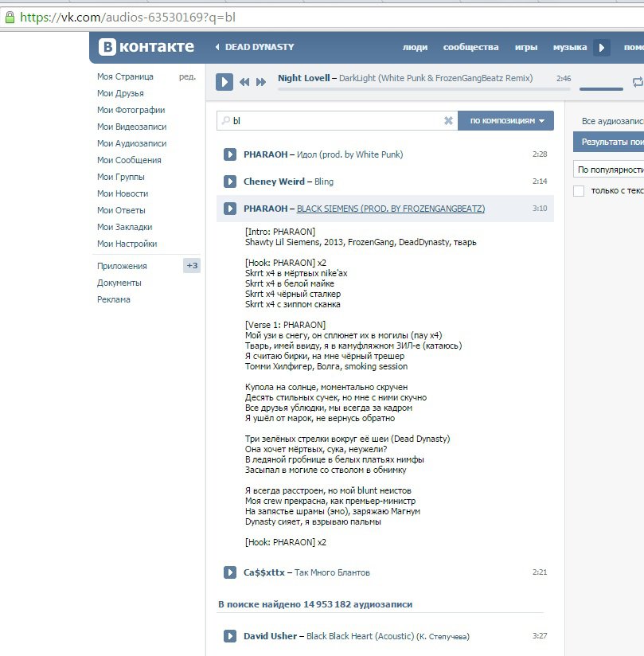
Task: Go to 'Мои Новости'
Action: click(123, 193)
